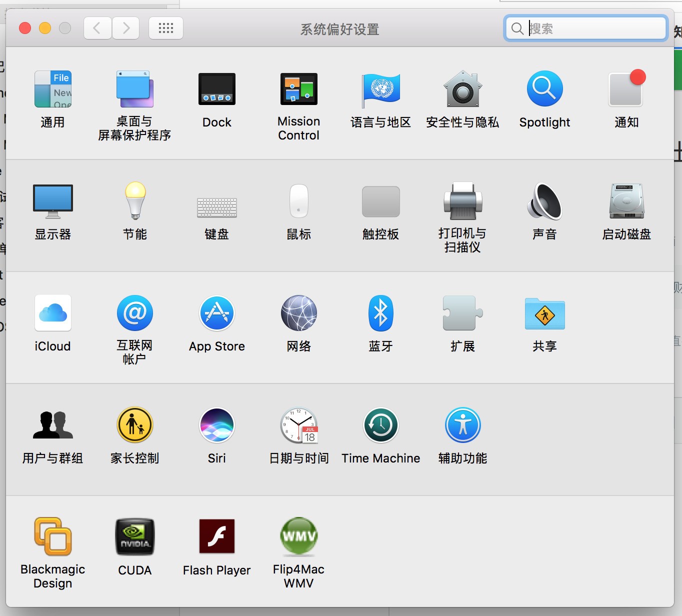This screenshot has height=616, width=682.
Task: Click the 搜索 search field
Action: click(586, 28)
